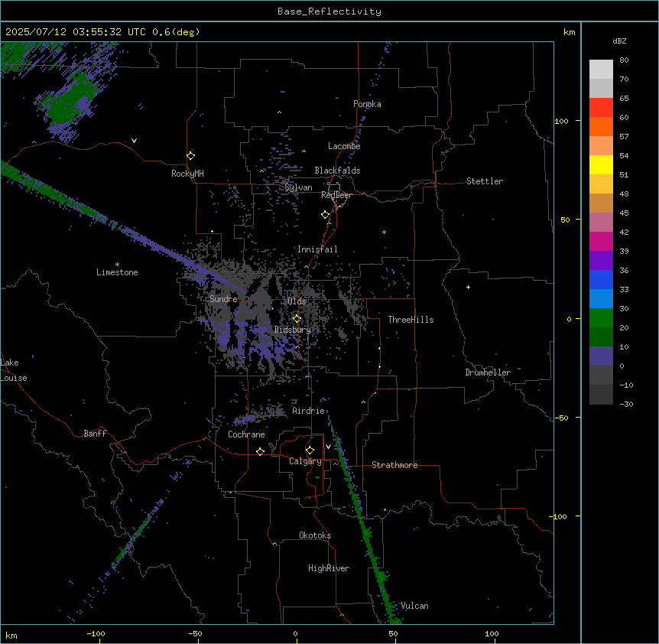Click the Vulcan town label
This screenshot has height=644, width=659.
tap(414, 606)
